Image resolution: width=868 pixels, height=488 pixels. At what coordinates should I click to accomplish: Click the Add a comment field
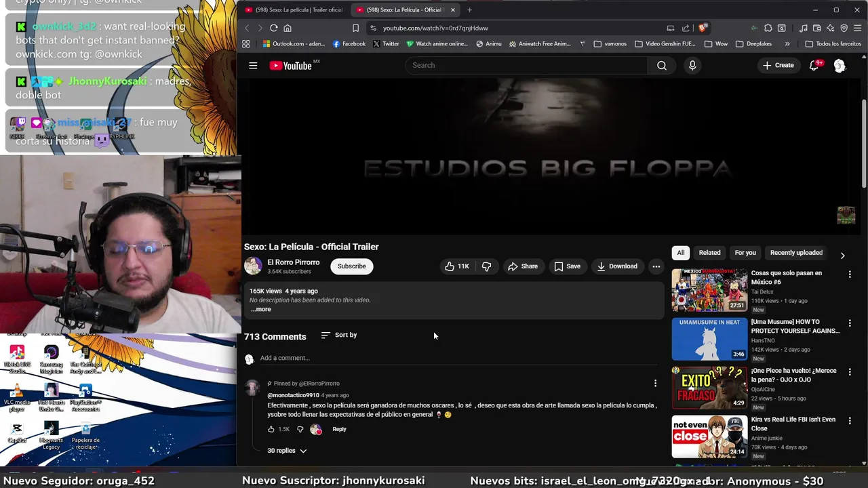tap(458, 358)
